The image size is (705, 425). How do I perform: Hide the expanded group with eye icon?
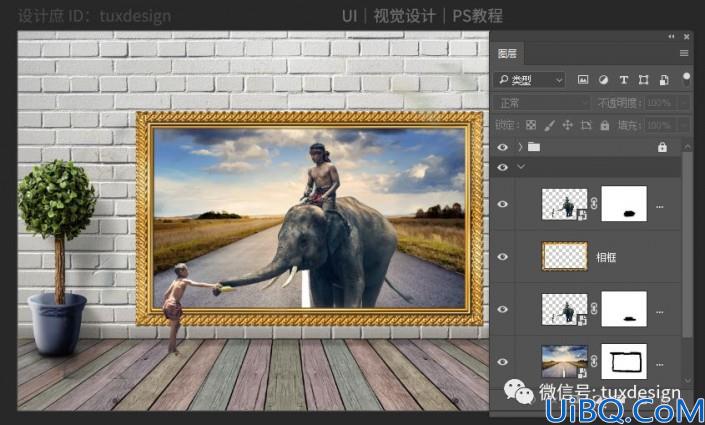coord(503,167)
